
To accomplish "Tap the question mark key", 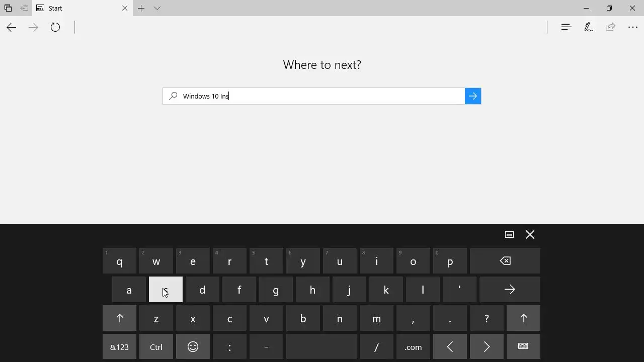I will click(x=487, y=318).
